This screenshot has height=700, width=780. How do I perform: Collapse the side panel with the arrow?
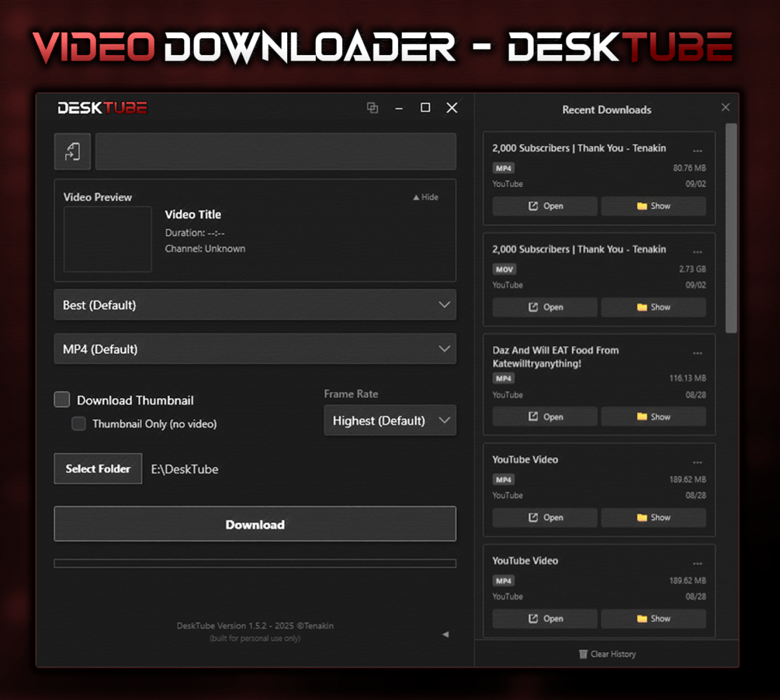(x=445, y=634)
